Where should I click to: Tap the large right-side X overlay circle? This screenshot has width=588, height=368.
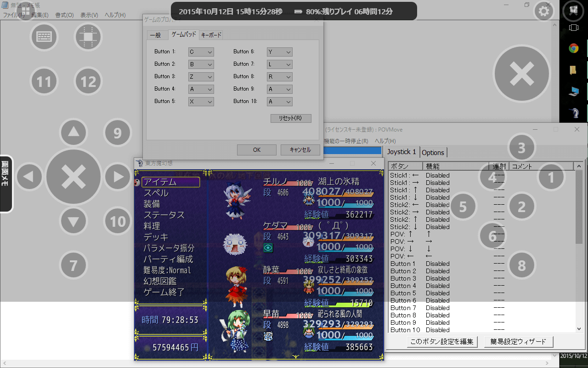click(521, 73)
